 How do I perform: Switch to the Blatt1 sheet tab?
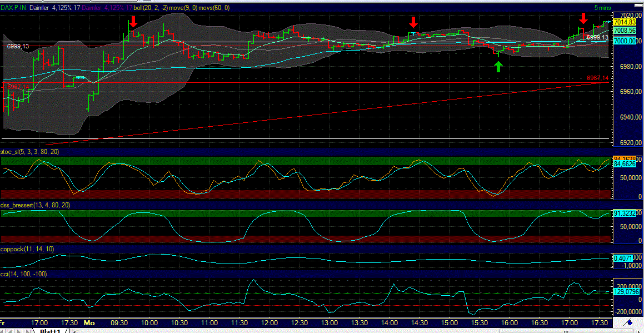[51, 330]
